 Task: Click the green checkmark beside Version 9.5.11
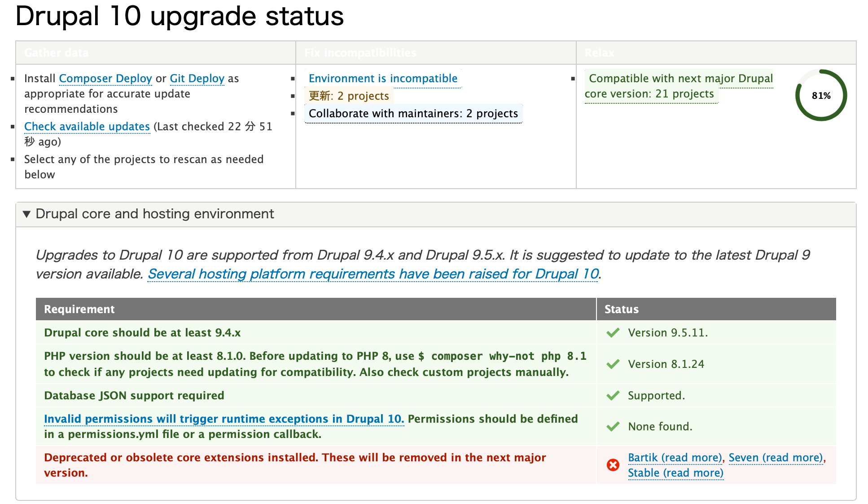[x=613, y=333]
